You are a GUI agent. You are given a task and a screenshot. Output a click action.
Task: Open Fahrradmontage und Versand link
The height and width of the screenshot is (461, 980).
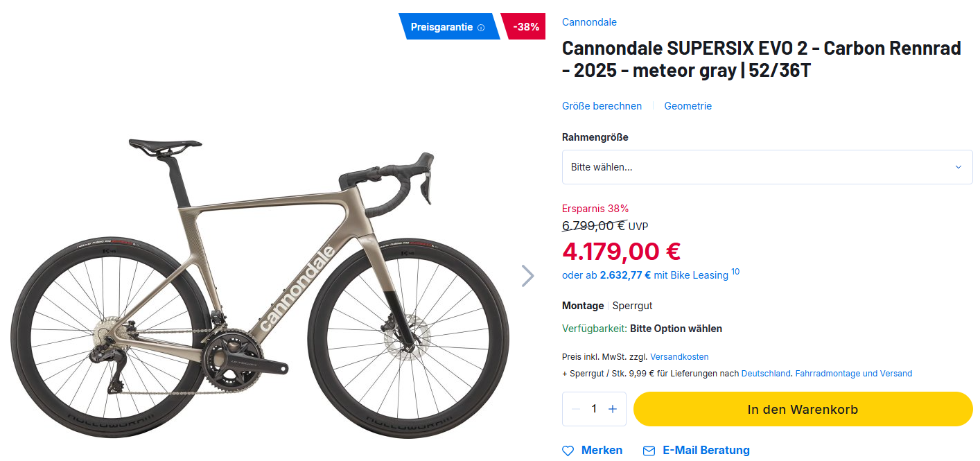[x=853, y=374]
